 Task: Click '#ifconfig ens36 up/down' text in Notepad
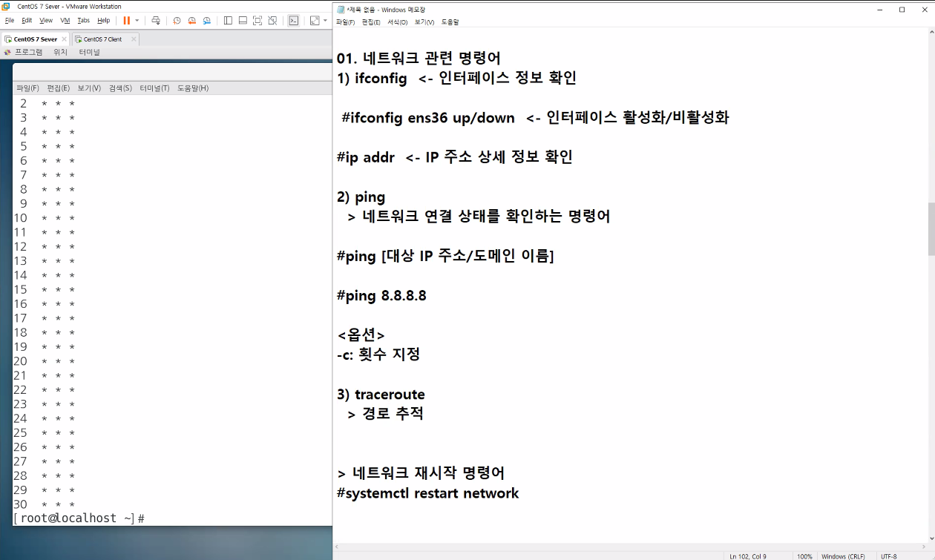coord(428,117)
